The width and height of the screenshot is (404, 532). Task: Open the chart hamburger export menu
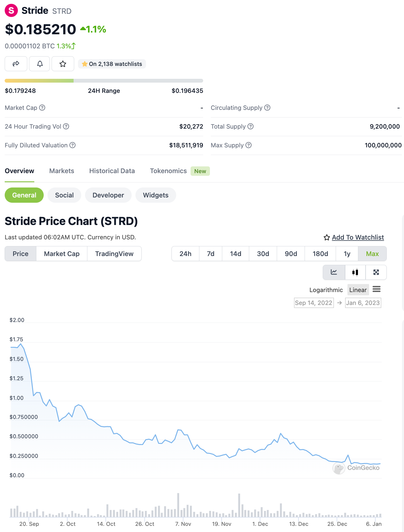click(376, 289)
